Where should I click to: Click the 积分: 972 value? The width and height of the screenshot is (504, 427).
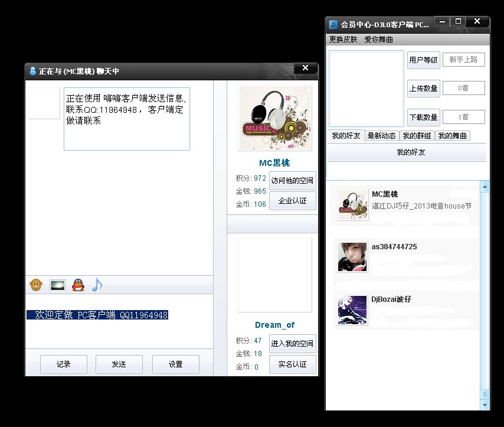pyautogui.click(x=260, y=178)
